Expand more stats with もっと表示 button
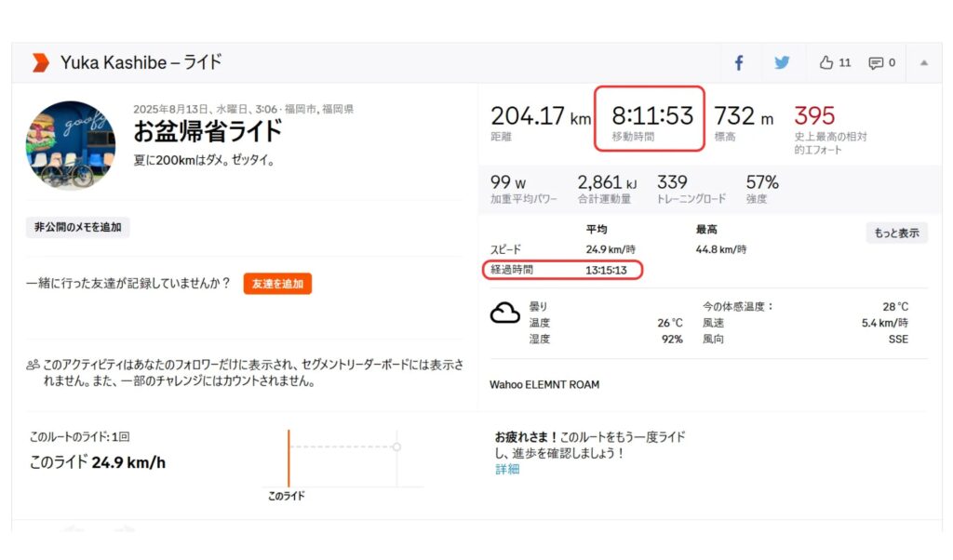 896,233
